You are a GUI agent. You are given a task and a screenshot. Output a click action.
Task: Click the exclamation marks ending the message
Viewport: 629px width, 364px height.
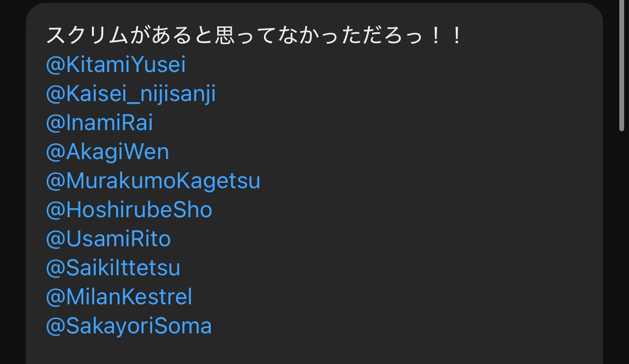pyautogui.click(x=446, y=35)
